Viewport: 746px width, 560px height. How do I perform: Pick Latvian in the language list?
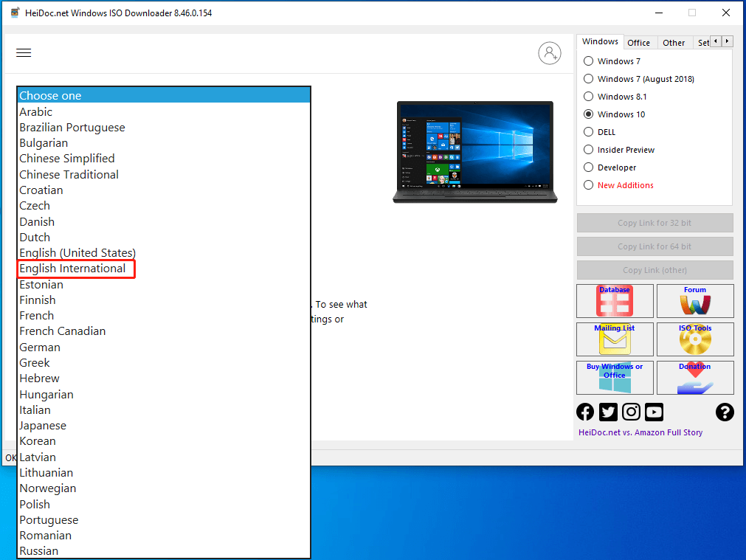[164, 457]
